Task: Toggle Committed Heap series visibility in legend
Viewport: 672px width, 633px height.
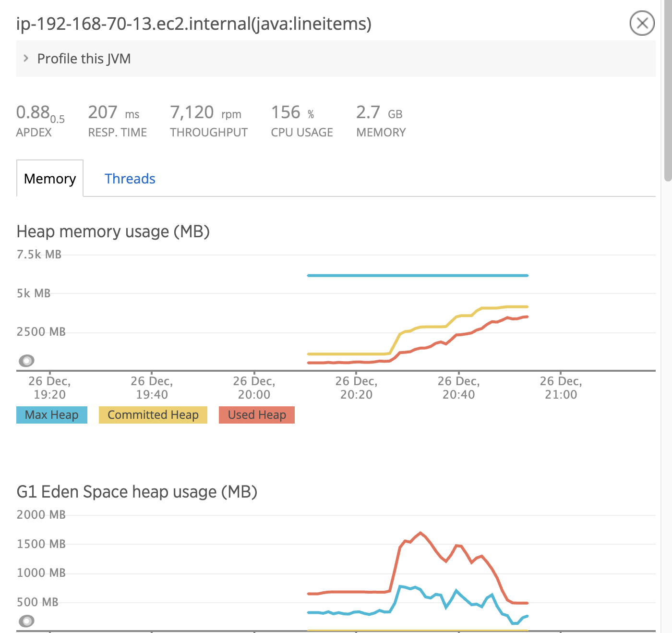Action: coord(153,414)
